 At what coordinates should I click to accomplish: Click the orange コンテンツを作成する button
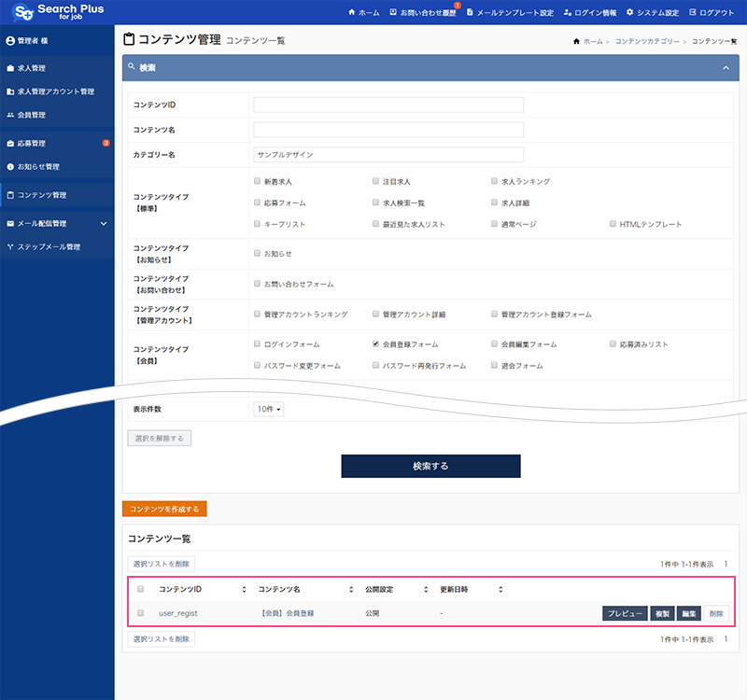point(164,509)
